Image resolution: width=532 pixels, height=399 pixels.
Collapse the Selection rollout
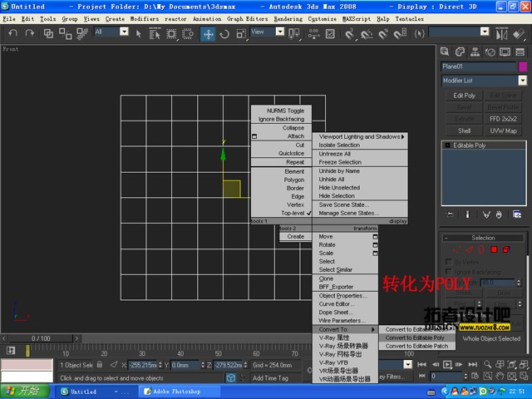(x=483, y=238)
